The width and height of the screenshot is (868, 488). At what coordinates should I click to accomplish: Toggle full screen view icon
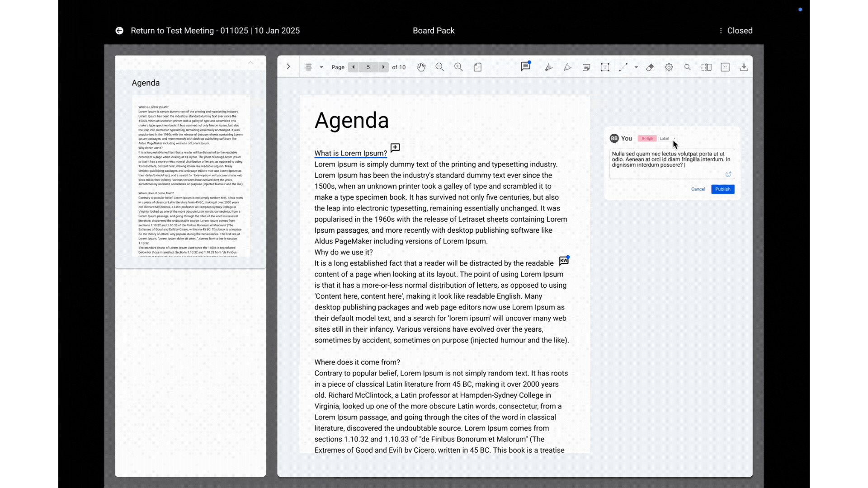(x=725, y=67)
